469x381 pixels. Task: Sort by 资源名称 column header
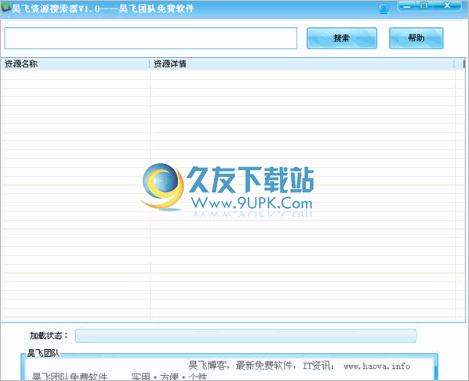point(75,64)
